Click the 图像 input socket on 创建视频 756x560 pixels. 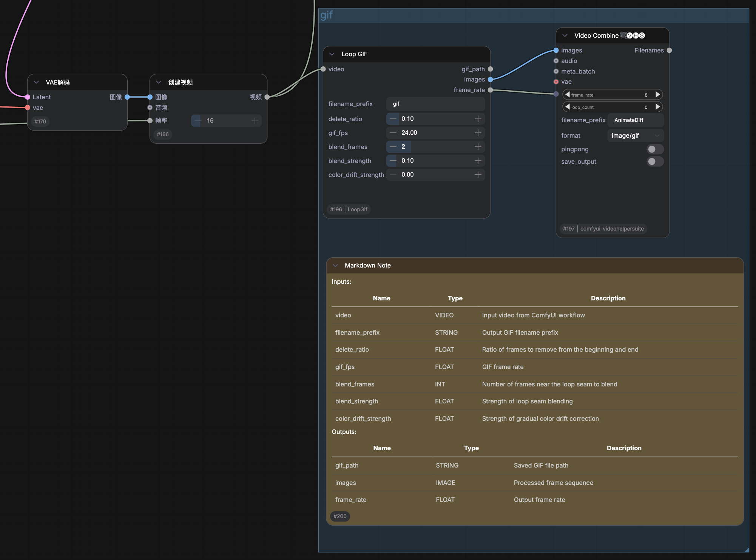click(x=150, y=97)
